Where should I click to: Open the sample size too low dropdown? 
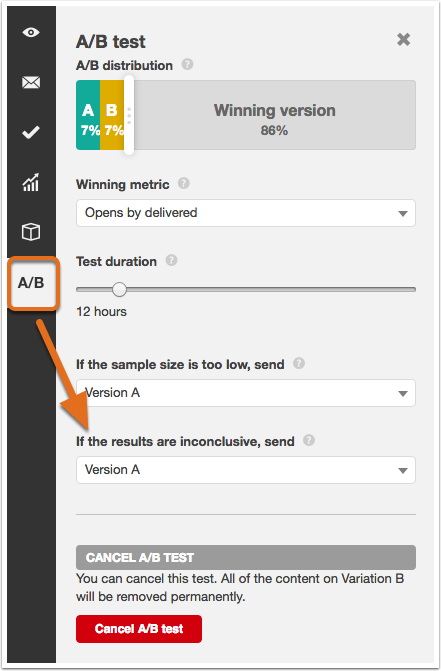(246, 393)
